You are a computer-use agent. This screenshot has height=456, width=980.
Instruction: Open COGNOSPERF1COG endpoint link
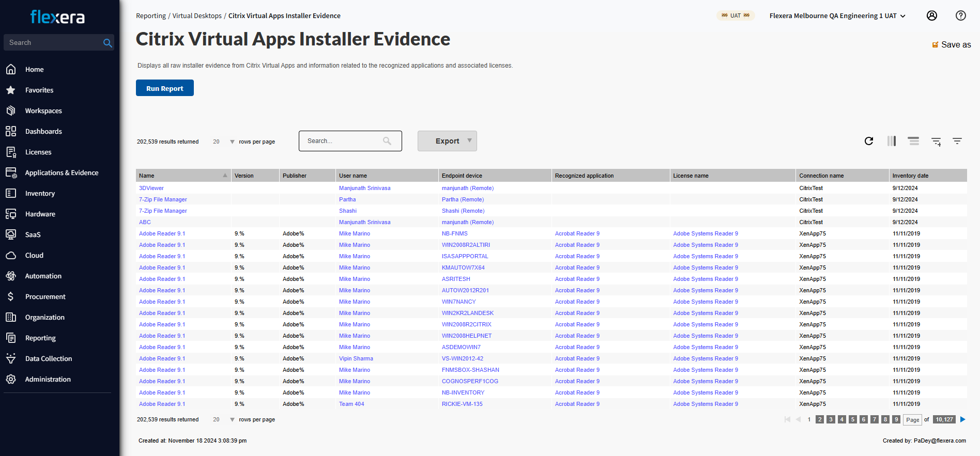470,381
